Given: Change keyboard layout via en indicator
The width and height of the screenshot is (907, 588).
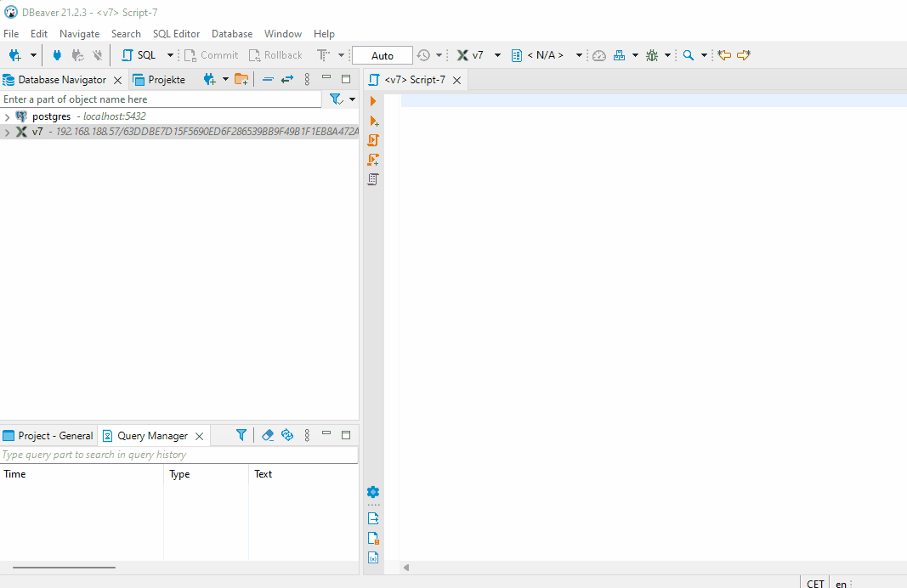Looking at the screenshot, I should (x=841, y=583).
